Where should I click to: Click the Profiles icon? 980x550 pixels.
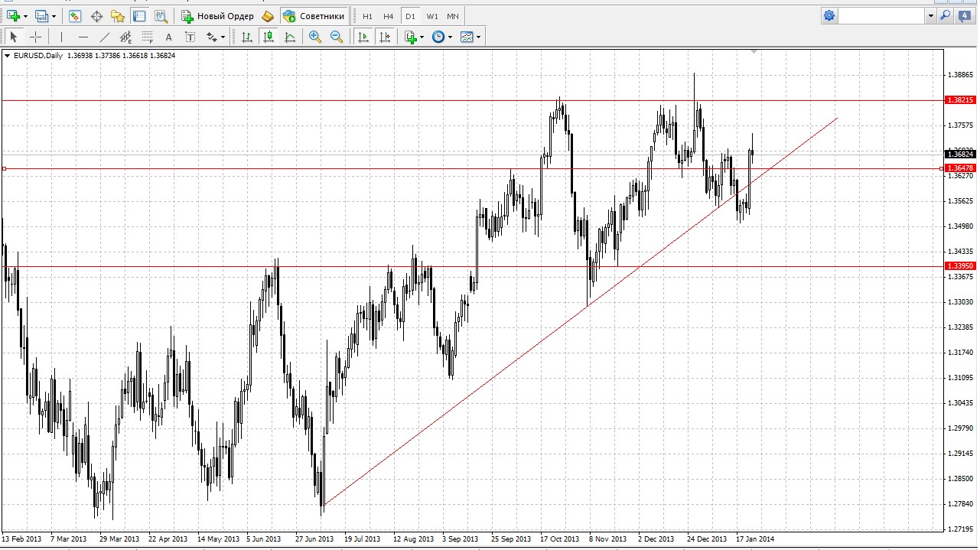(41, 16)
